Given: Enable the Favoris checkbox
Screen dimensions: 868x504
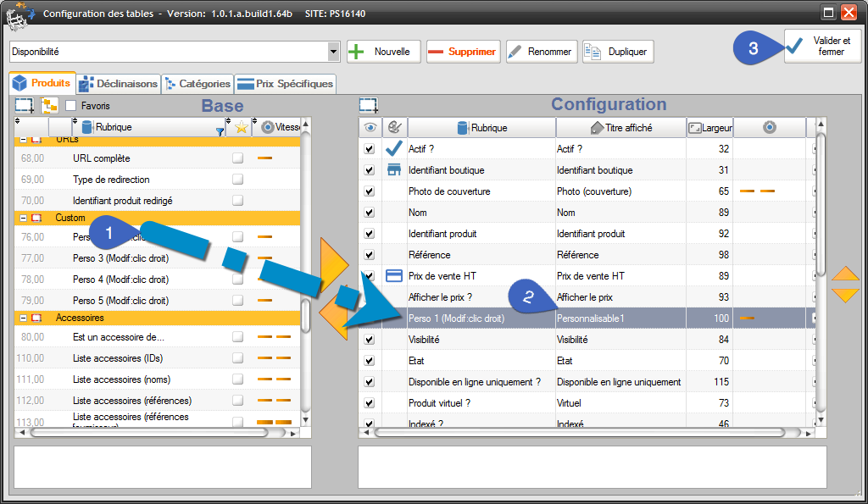Looking at the screenshot, I should [x=71, y=106].
